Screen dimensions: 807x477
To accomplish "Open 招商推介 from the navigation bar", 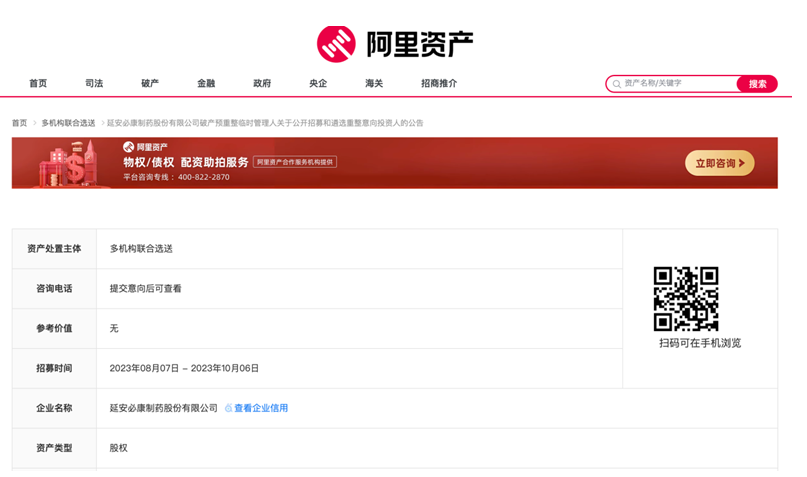I will pyautogui.click(x=439, y=83).
